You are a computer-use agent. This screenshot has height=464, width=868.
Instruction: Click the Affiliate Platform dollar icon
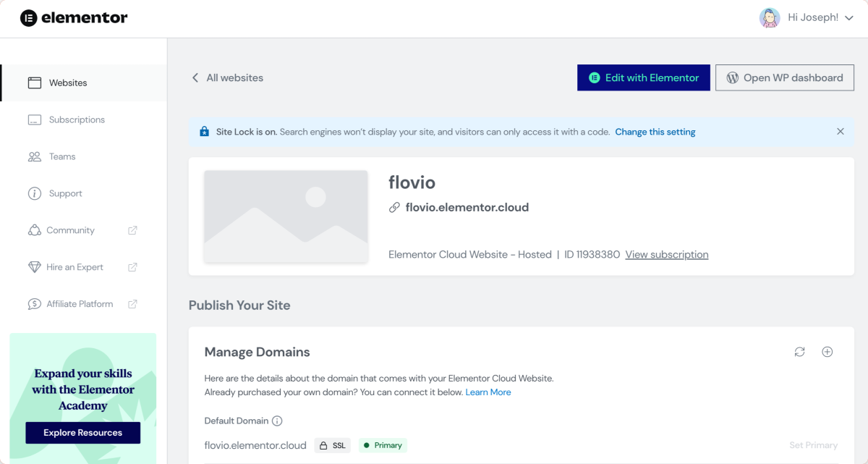tap(35, 304)
